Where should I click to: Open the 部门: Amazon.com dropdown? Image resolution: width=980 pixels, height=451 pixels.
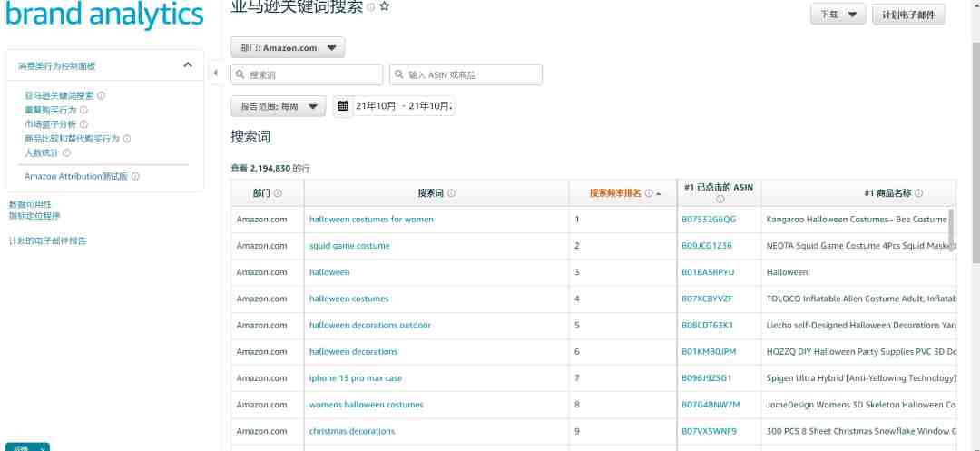(x=288, y=47)
